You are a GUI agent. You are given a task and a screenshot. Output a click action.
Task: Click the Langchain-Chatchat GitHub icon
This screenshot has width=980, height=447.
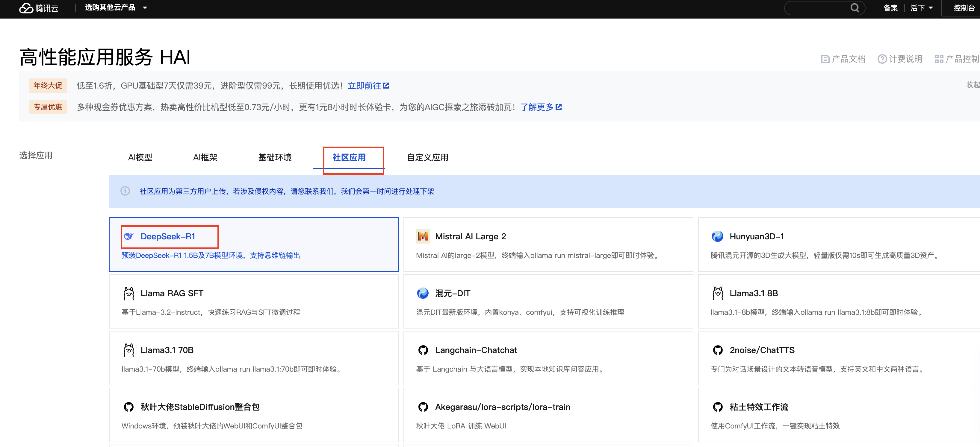423,350
